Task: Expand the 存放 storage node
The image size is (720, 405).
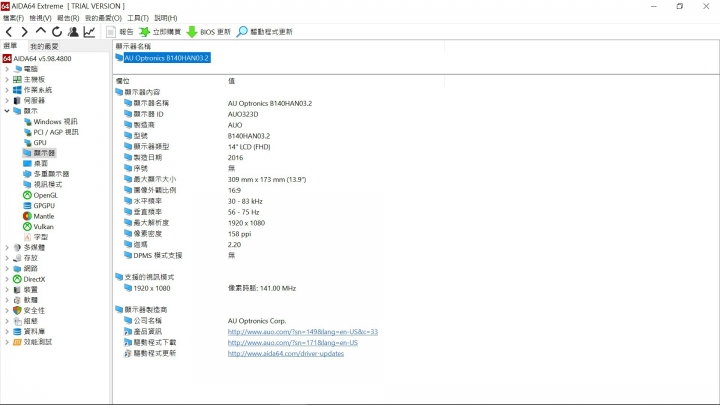Action: [x=7, y=258]
